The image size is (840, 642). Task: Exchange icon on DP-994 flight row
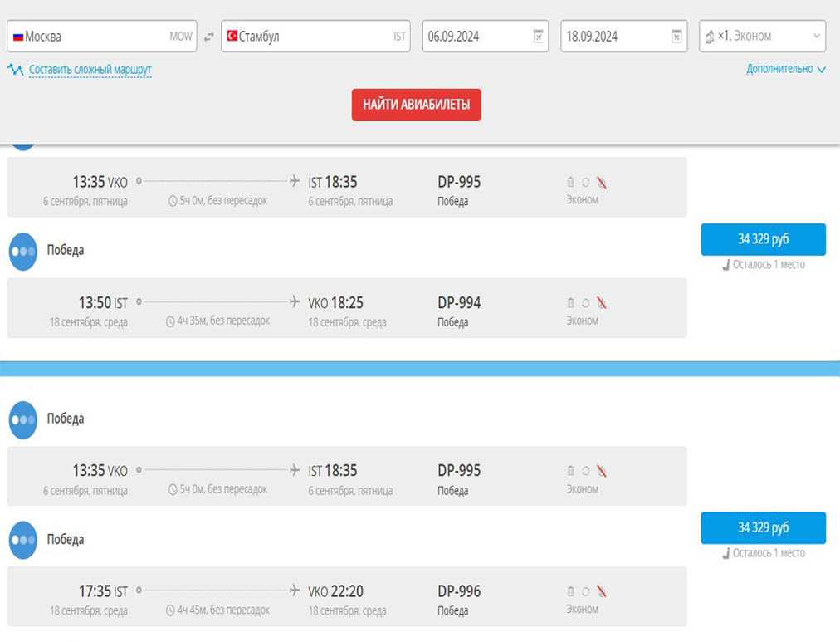pos(585,303)
